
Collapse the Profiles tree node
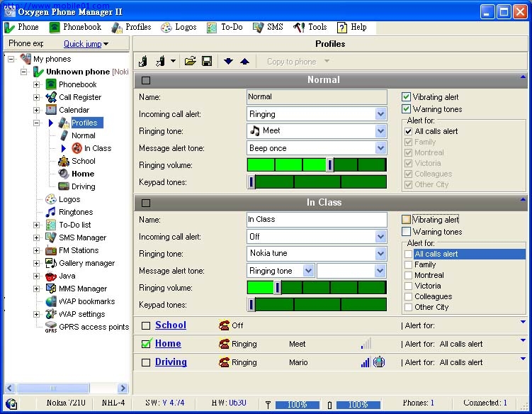point(36,123)
